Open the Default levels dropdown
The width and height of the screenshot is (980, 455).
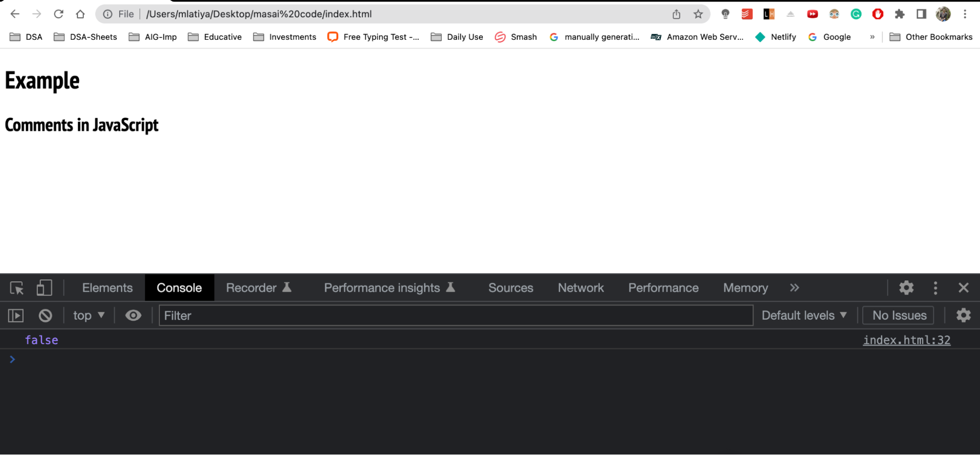coord(804,315)
